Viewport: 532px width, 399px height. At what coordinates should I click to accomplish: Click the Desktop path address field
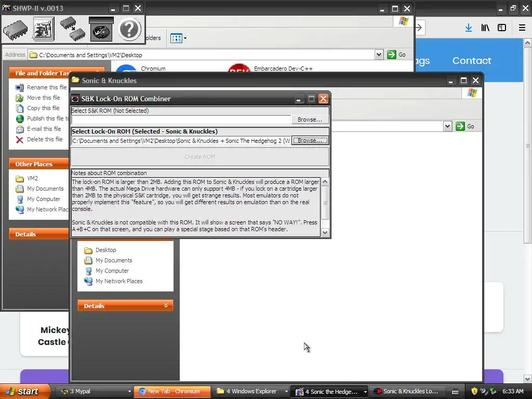[x=202, y=55]
